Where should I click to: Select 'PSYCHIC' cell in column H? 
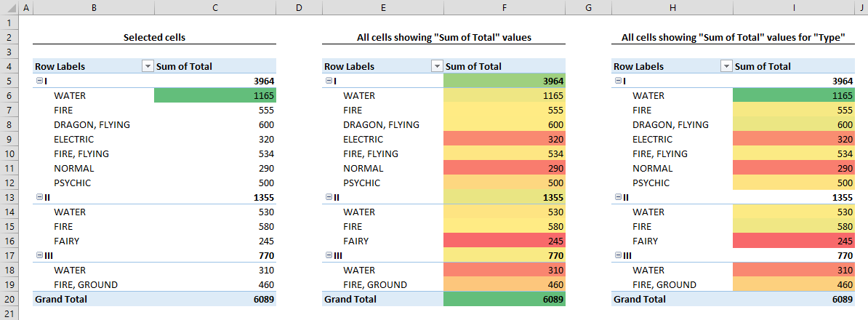(672, 183)
